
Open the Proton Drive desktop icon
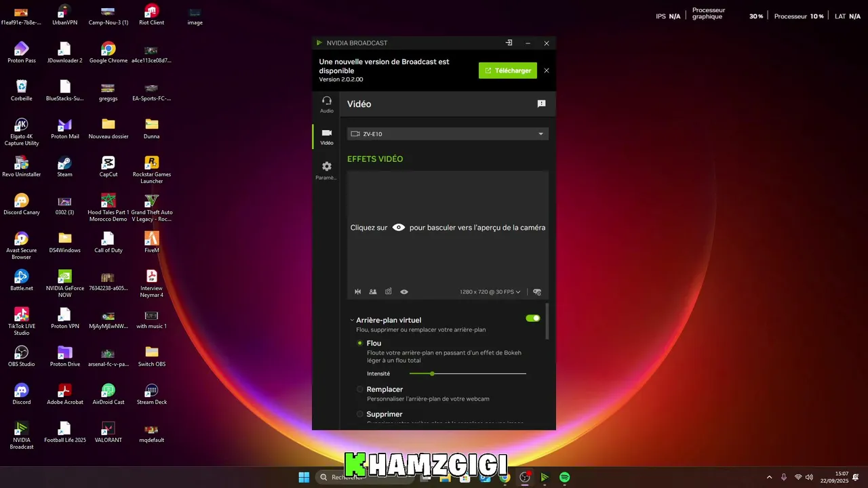(x=65, y=357)
